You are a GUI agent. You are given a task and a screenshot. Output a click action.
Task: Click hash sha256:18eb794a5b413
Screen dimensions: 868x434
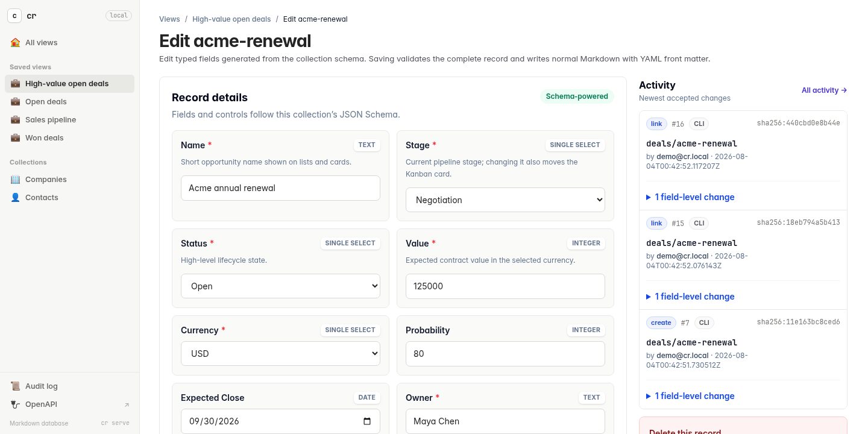click(799, 222)
